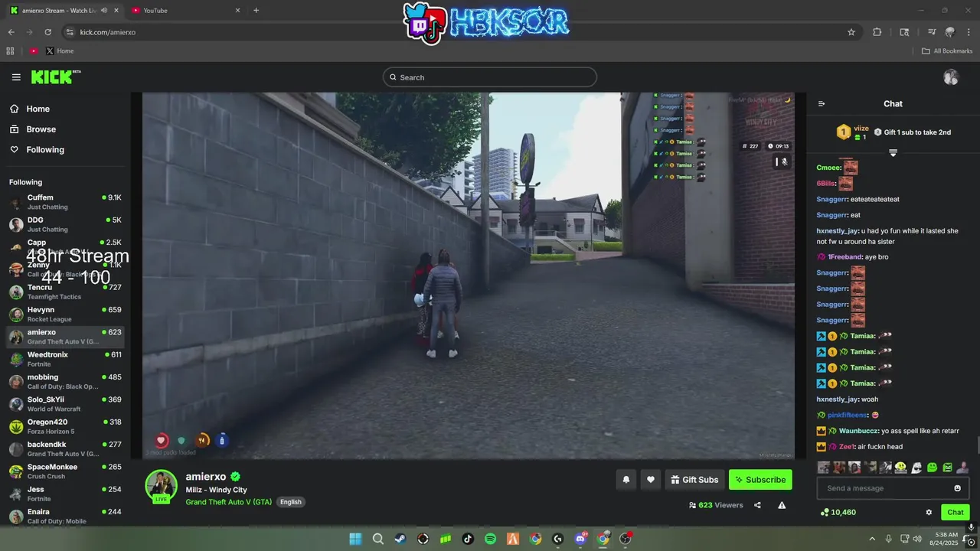Screen dimensions: 980x551
Task: Open the Windows taskbar search
Action: [x=378, y=539]
